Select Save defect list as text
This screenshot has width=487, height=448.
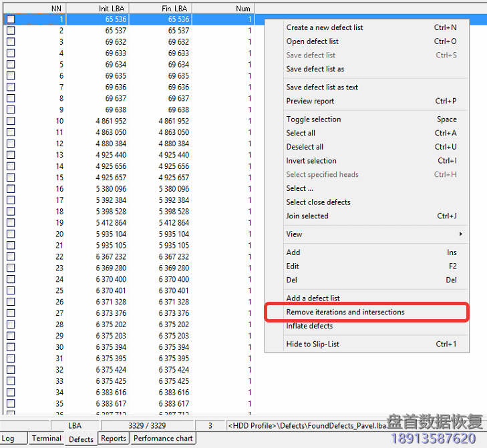click(x=322, y=87)
